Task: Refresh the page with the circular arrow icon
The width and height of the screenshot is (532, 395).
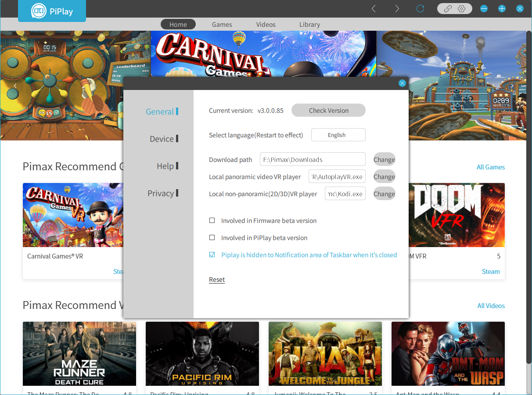Action: [x=420, y=9]
